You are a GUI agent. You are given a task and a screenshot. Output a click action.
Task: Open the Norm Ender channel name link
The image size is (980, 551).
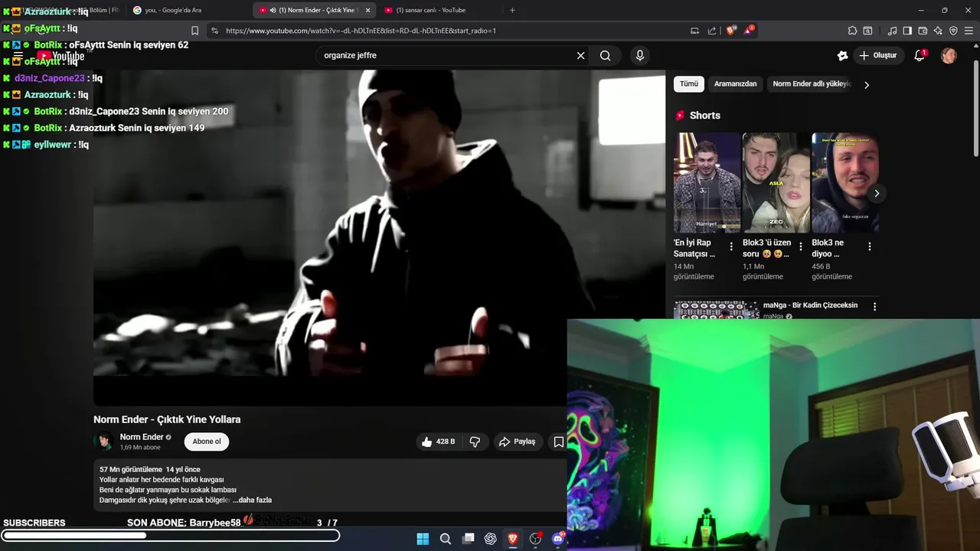[142, 437]
